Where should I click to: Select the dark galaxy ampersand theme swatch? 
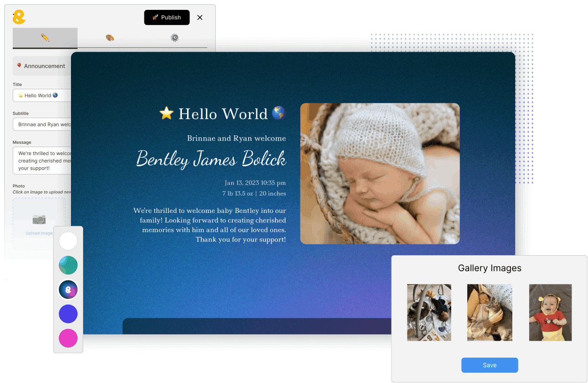68,290
